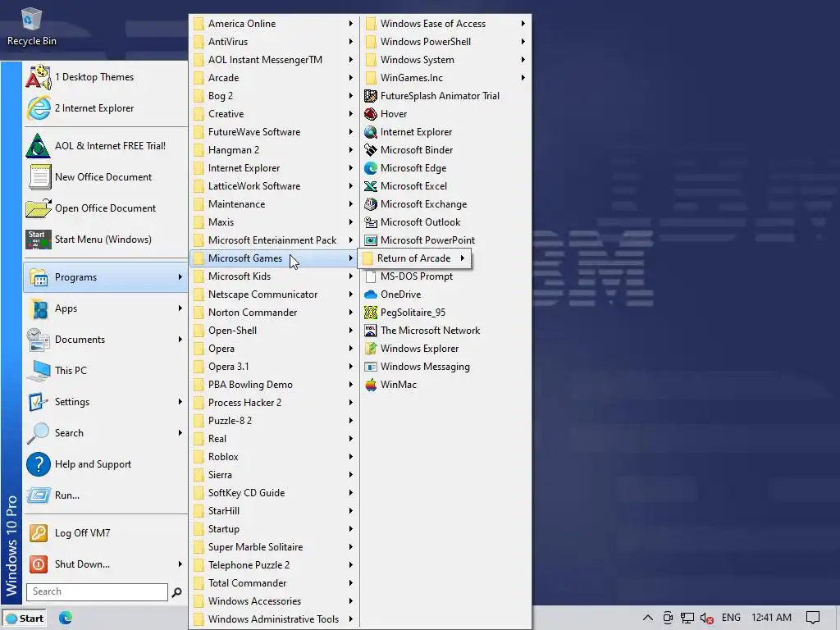Select the Microsoft Games folder
Viewport: 840px width, 630px height.
pyautogui.click(x=274, y=258)
